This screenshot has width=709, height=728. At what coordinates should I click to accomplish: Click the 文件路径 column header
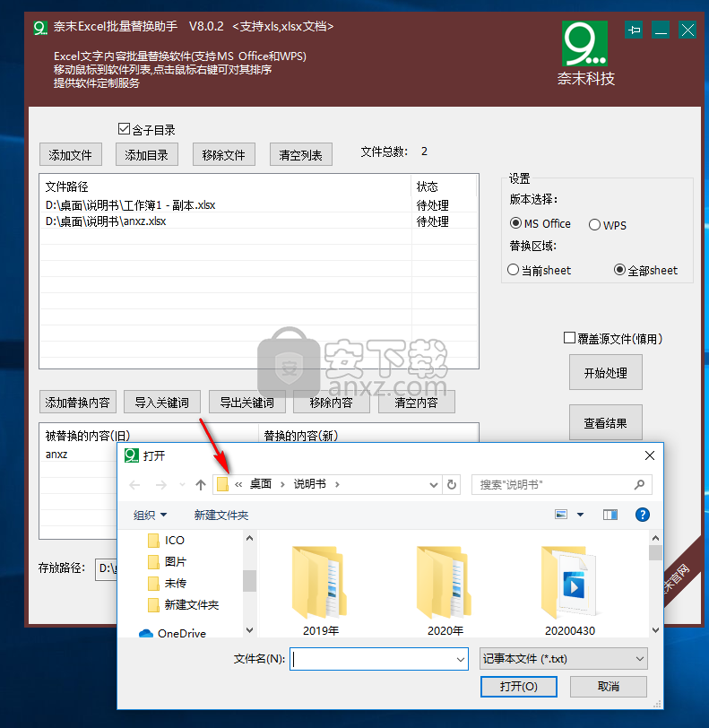point(226,186)
